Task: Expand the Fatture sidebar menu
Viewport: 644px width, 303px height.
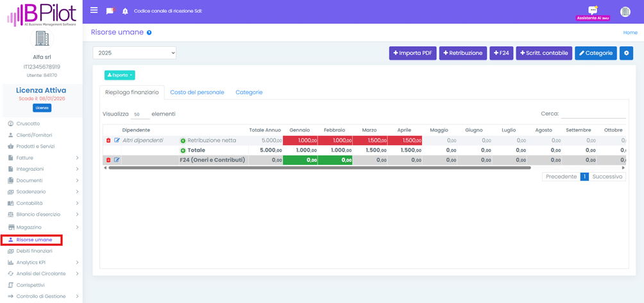Action: pyautogui.click(x=42, y=158)
